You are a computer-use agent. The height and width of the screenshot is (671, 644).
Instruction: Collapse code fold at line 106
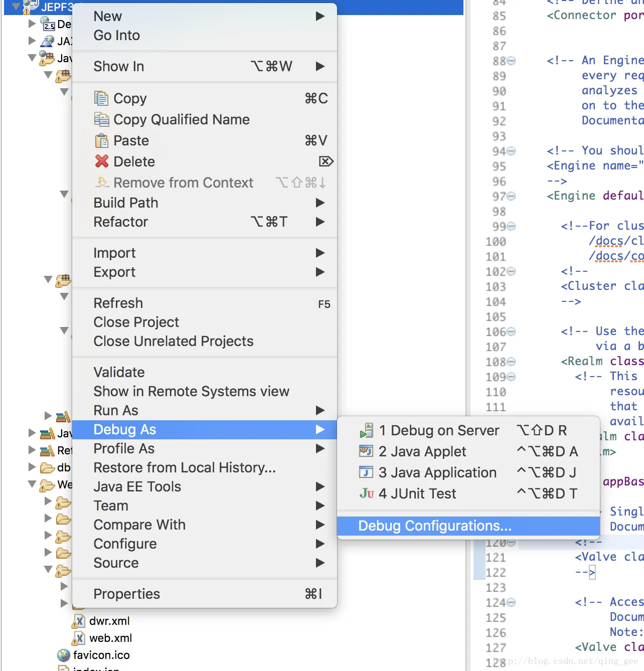point(511,331)
